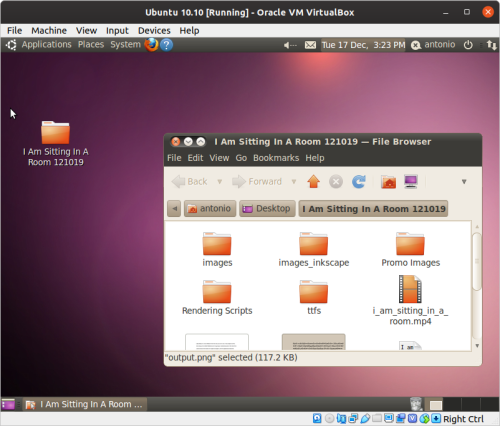Open the VirtualBox Devices menu
The height and width of the screenshot is (426, 500).
pos(154,31)
